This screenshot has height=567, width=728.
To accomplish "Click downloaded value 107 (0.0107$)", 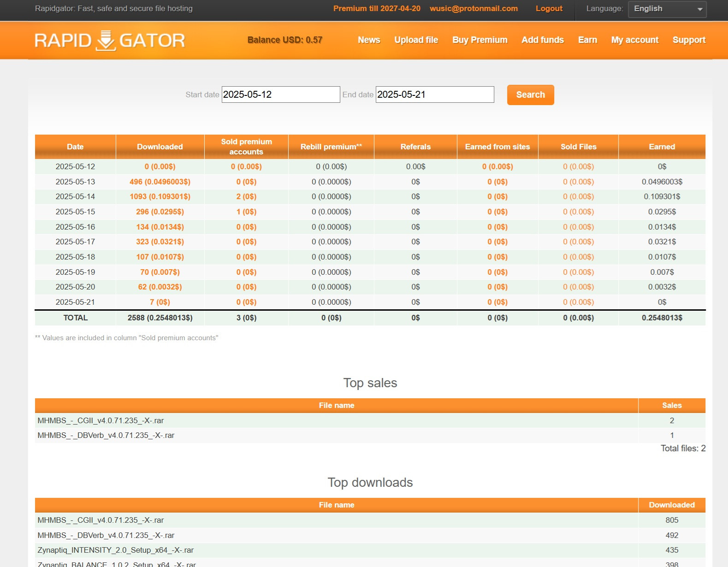I will [x=160, y=257].
